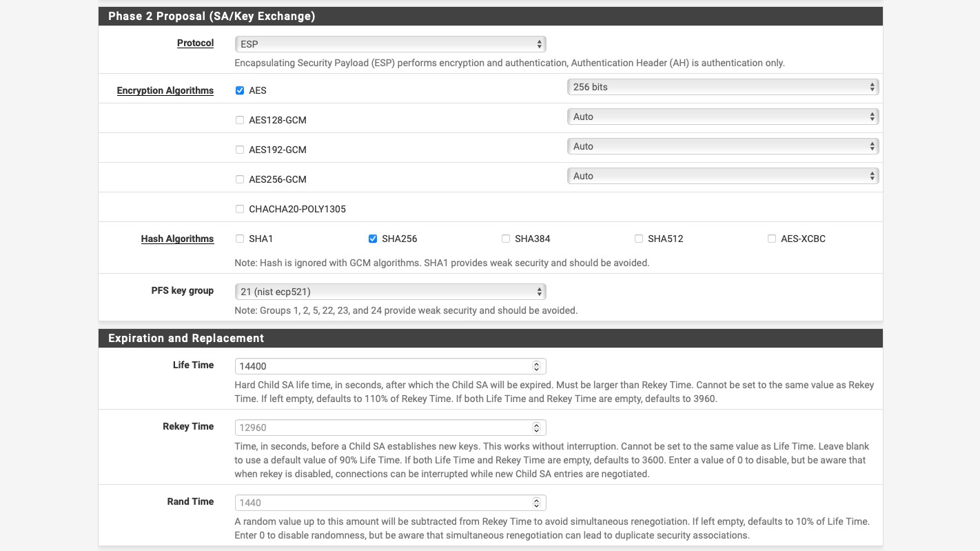Open the PFS key group dropdown
Image resolution: width=980 pixels, height=551 pixels.
(390, 292)
